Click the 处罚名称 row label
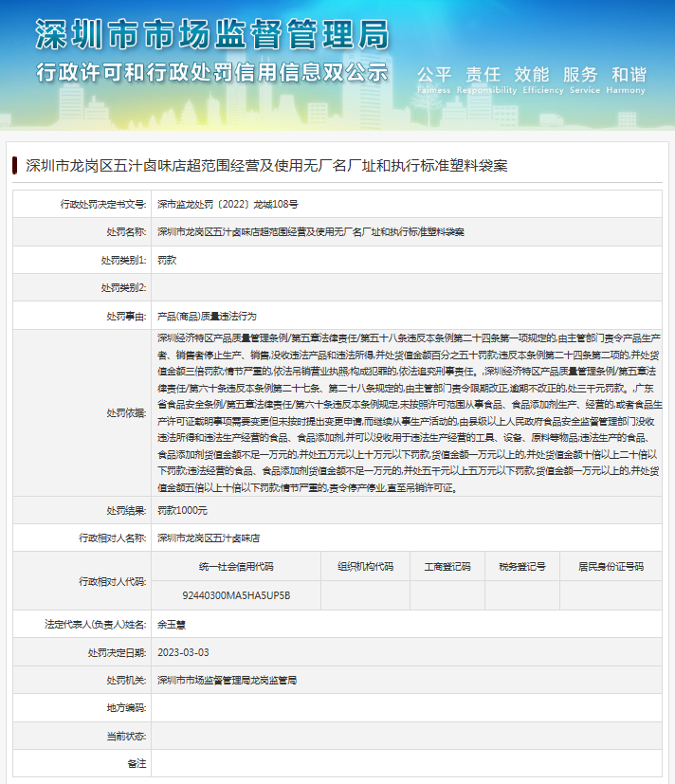This screenshot has height=784, width=675. [x=126, y=232]
